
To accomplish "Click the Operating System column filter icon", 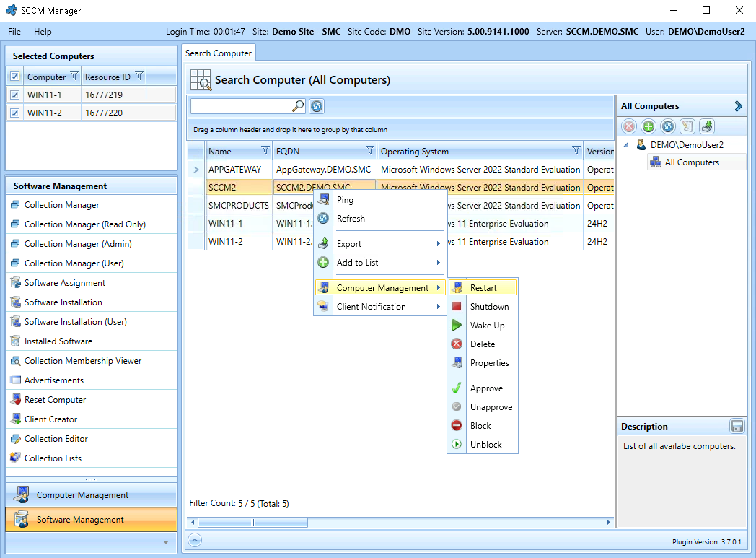I will click(576, 151).
